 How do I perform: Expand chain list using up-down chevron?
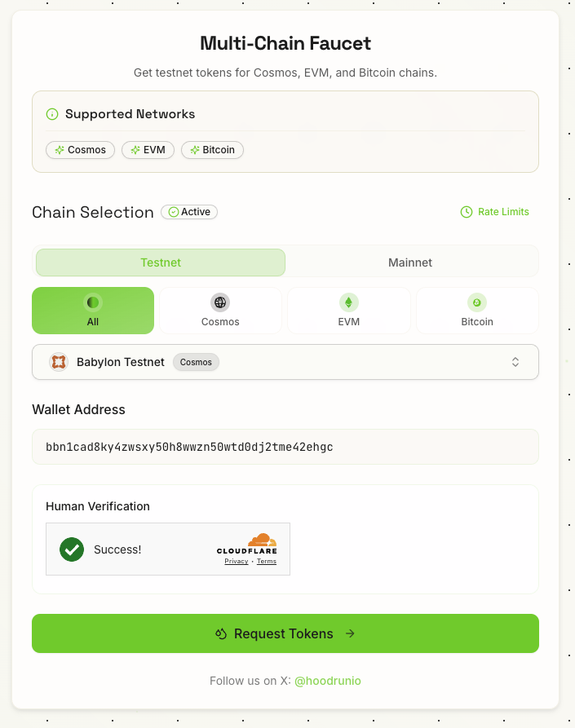click(x=515, y=362)
